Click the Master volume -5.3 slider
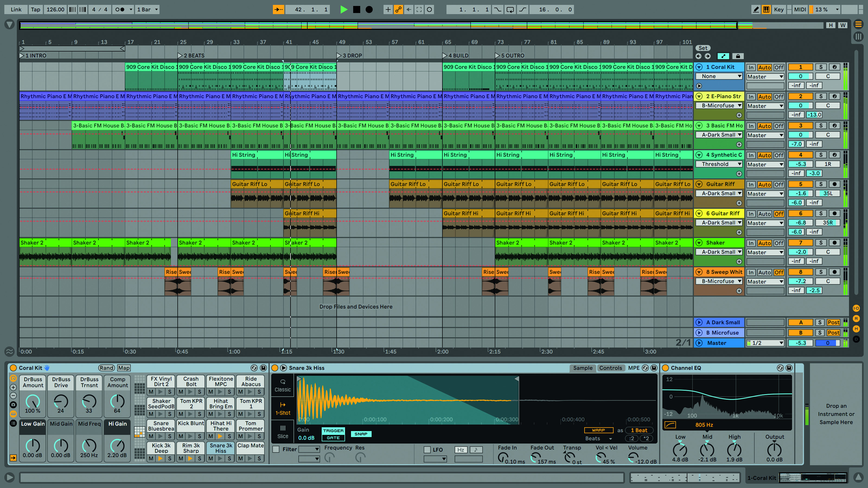This screenshot has width=868, height=488. [801, 343]
